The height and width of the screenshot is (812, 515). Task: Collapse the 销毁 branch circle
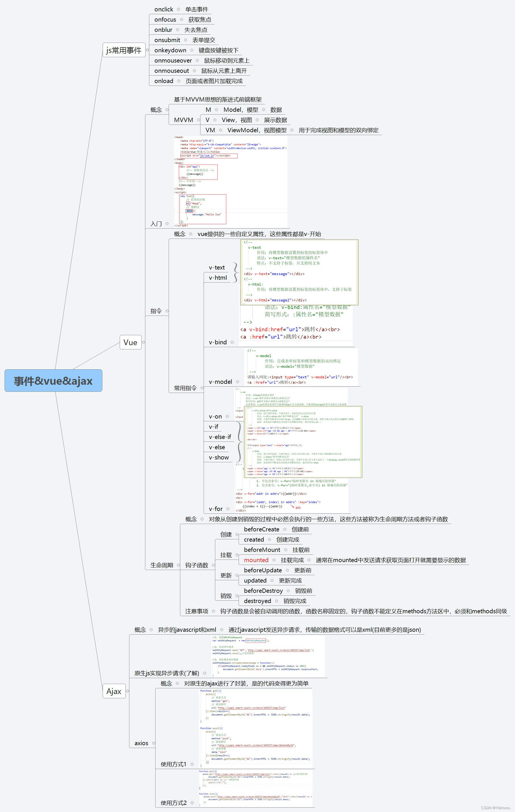coord(237,596)
